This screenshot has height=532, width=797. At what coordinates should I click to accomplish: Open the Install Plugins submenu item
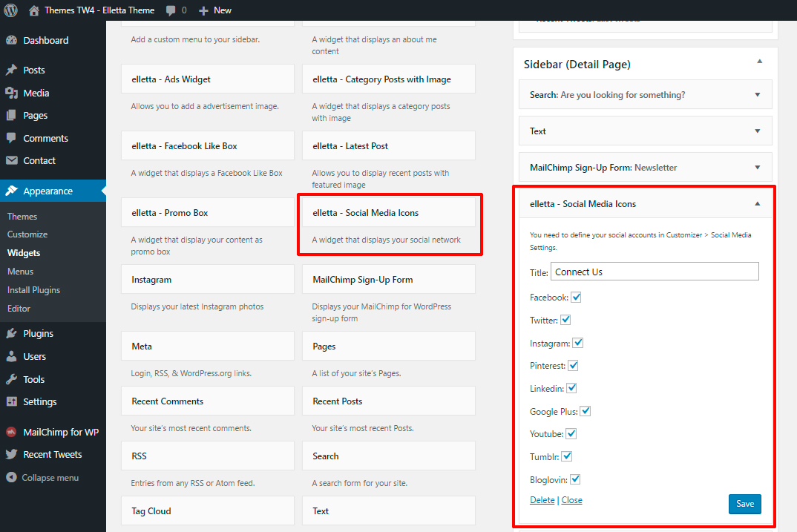[33, 289]
